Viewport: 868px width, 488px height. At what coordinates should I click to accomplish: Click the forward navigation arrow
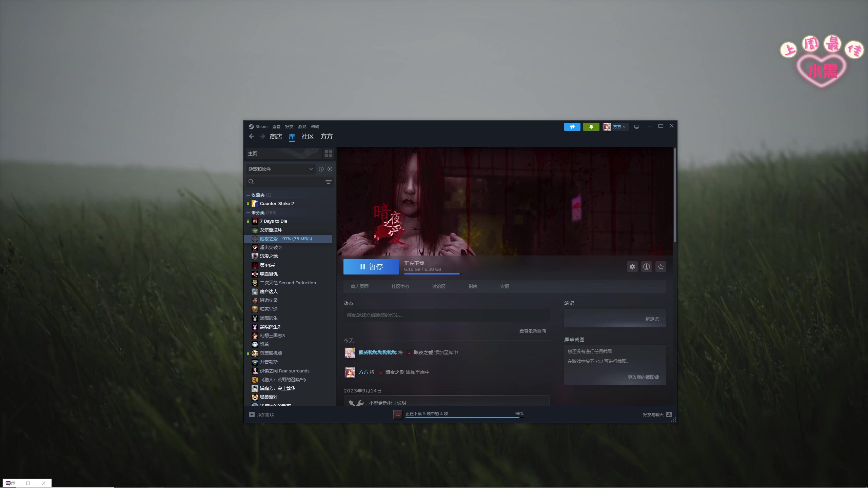click(262, 136)
